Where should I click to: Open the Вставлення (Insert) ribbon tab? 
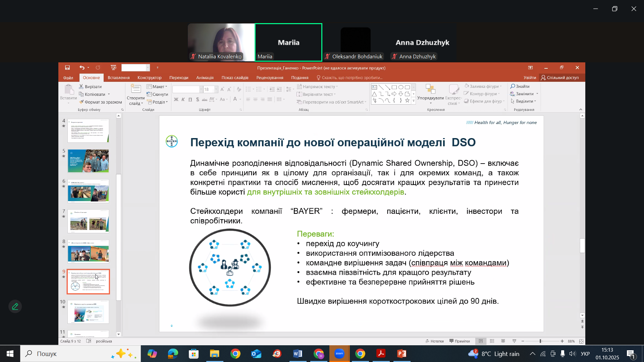coord(118,77)
